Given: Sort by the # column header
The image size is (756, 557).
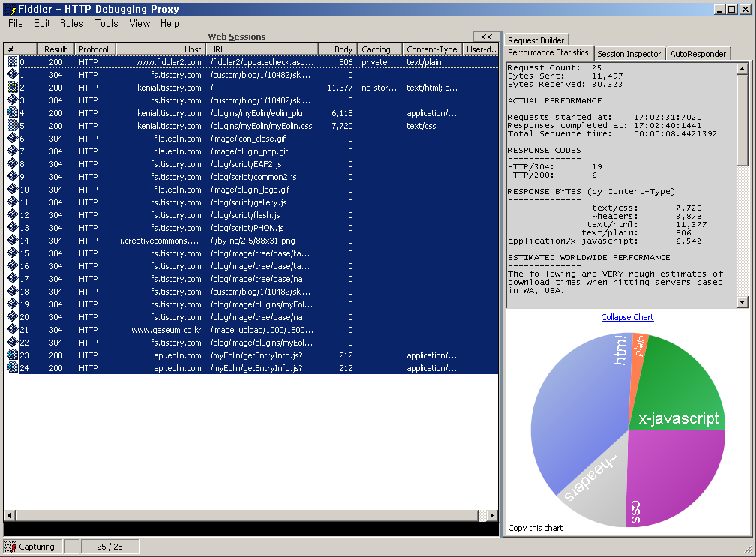Looking at the screenshot, I should pyautogui.click(x=20, y=49).
